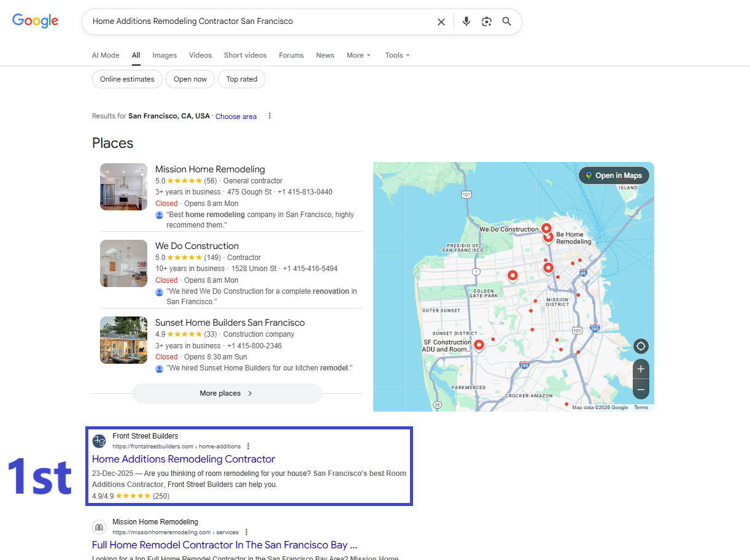Click the Google logo
Image resolution: width=750 pixels, height=560 pixels.
[x=36, y=21]
